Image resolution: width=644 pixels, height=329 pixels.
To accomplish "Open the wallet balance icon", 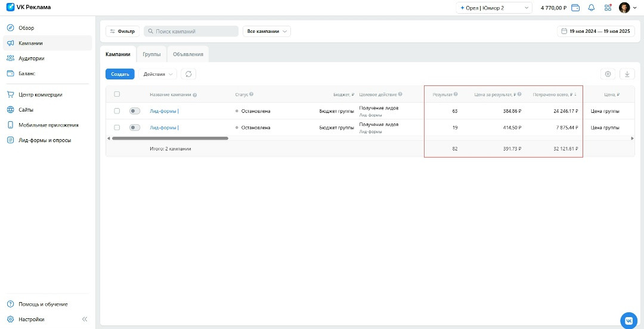I will click(575, 8).
